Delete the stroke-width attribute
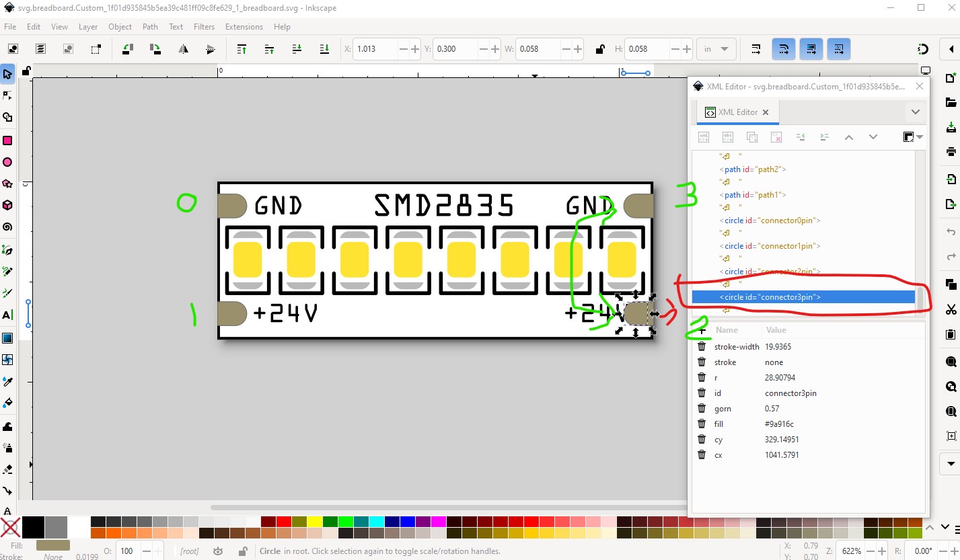960x560 pixels. (702, 347)
